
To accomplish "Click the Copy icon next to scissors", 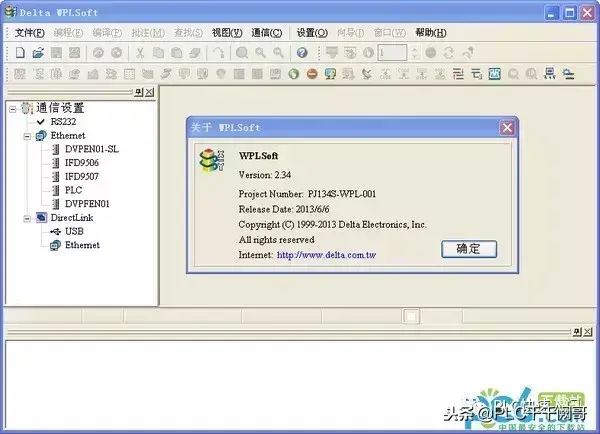I will tap(158, 52).
